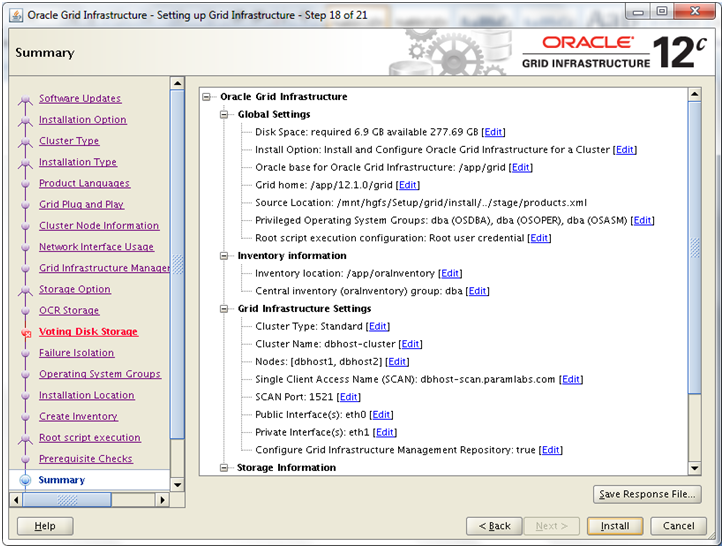Image resolution: width=724 pixels, height=548 pixels.
Task: Edit the SCAN Port 1521
Action: coord(349,397)
